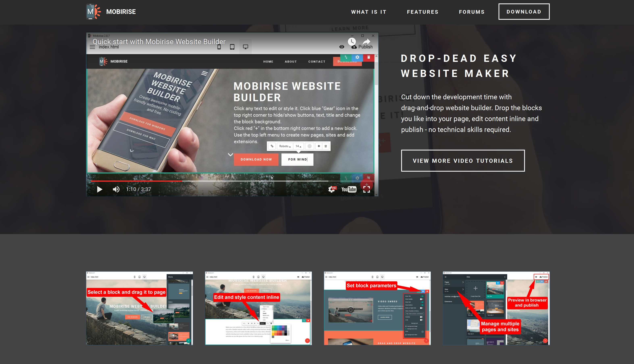Mute the video using speaker icon
The image size is (634, 364).
(117, 189)
